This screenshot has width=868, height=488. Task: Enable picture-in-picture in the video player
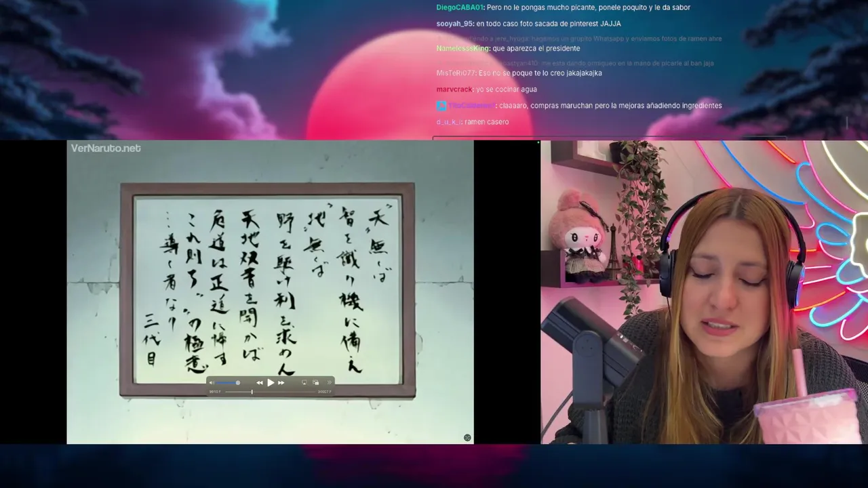tap(315, 382)
